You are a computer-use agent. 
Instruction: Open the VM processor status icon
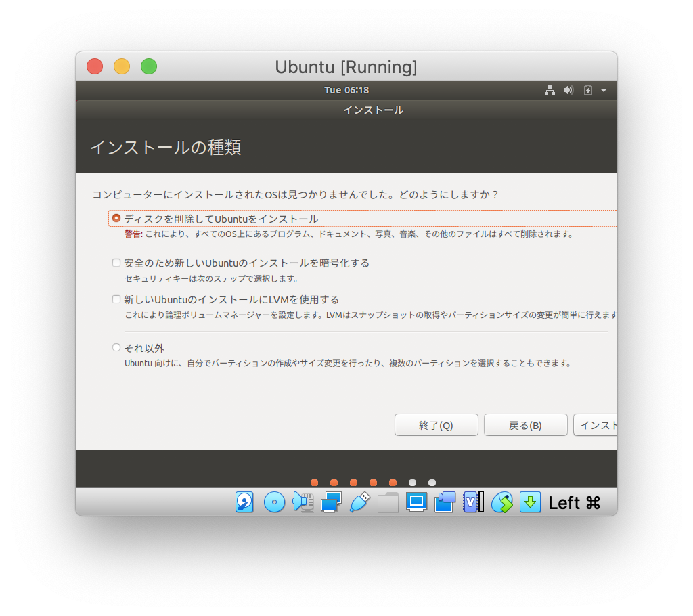(x=473, y=502)
